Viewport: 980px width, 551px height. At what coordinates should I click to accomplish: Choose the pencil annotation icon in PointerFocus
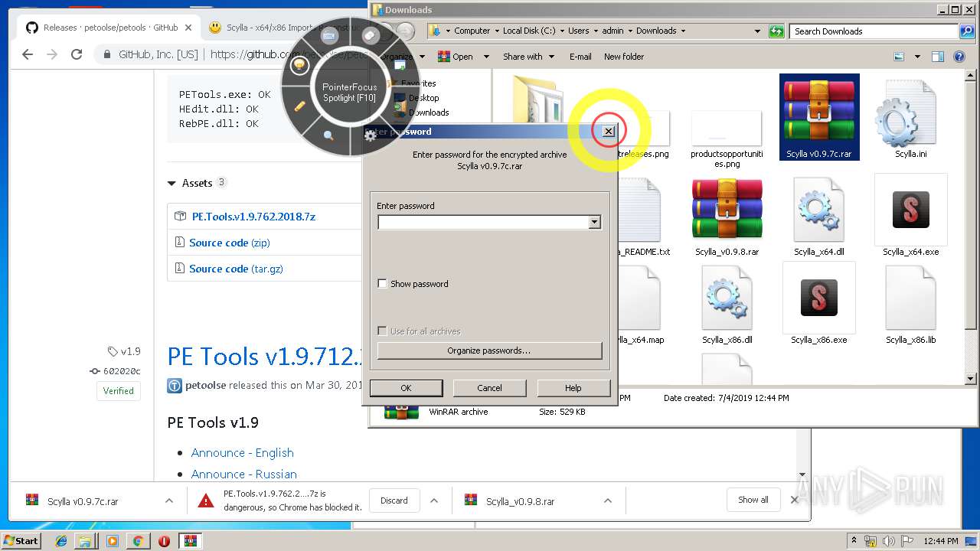pos(300,106)
